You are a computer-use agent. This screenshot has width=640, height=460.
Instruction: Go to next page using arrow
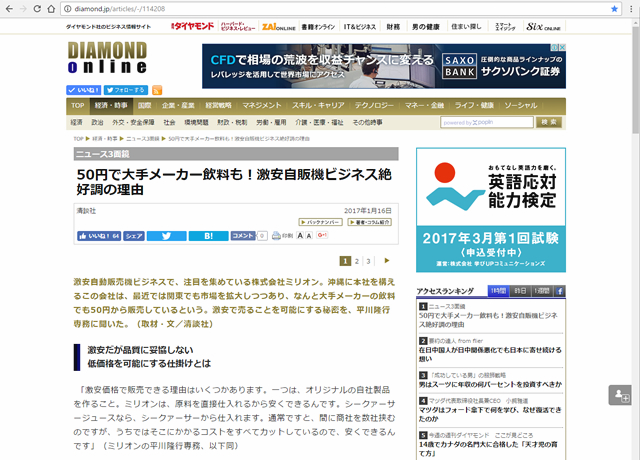pyautogui.click(x=387, y=260)
